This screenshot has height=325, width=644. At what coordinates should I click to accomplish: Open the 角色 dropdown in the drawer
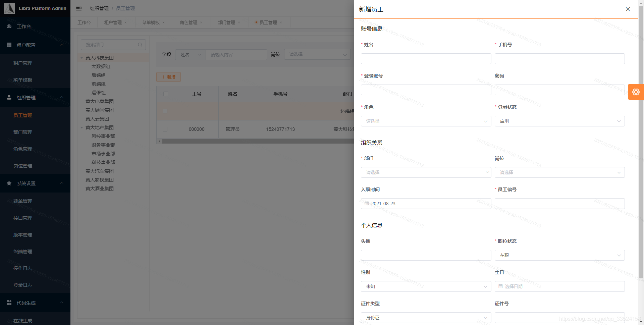click(x=425, y=121)
